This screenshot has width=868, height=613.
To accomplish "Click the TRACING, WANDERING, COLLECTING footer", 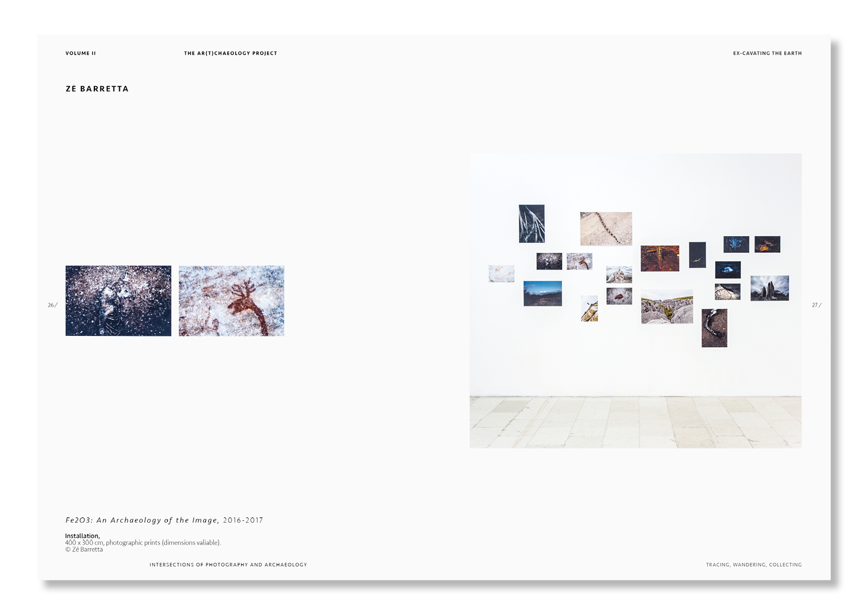I will click(753, 565).
